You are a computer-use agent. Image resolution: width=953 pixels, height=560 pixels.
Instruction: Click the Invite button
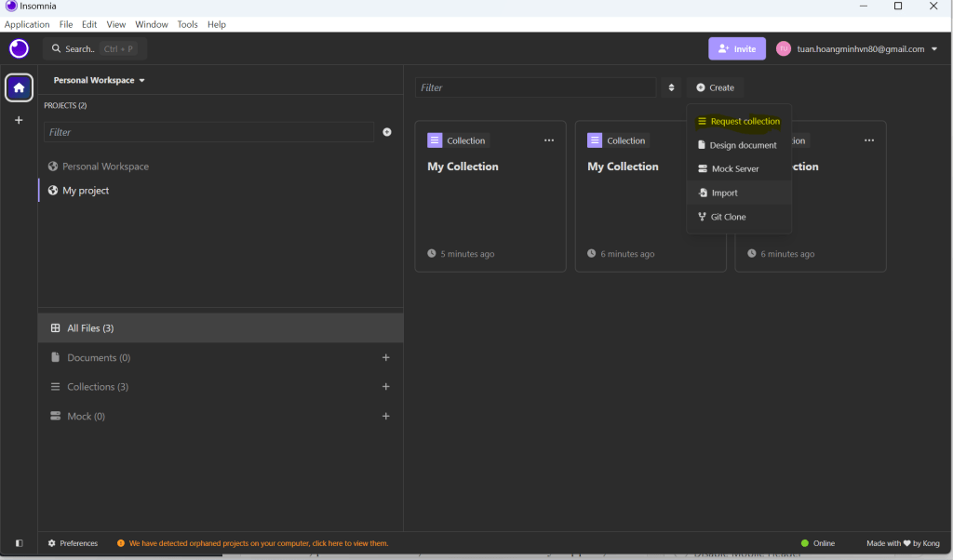point(736,49)
